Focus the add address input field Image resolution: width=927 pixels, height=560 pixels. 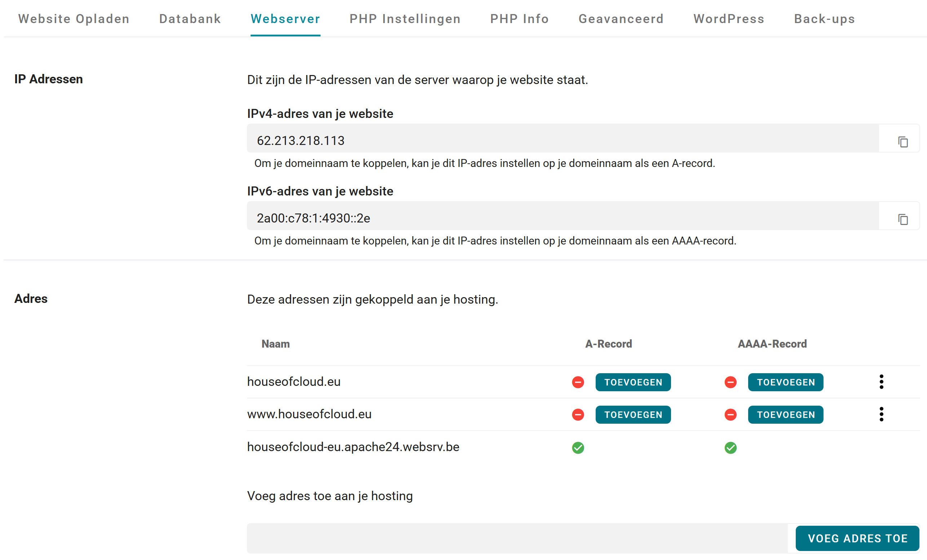(x=517, y=538)
